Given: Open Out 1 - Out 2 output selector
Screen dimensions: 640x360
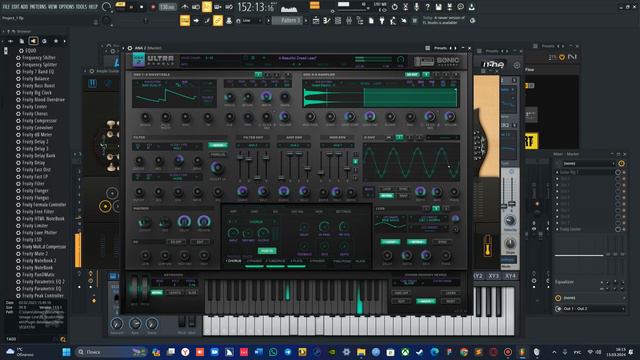Looking at the screenshot, I should (x=590, y=309).
